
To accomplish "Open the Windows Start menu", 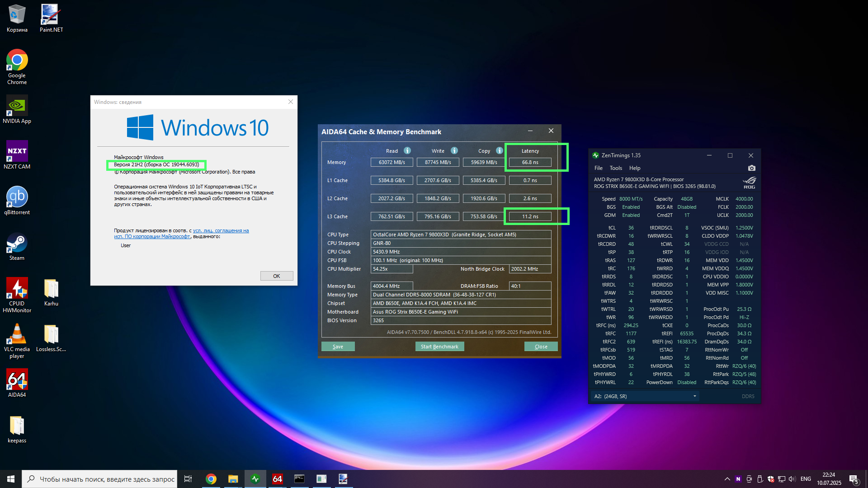I will [x=11, y=479].
